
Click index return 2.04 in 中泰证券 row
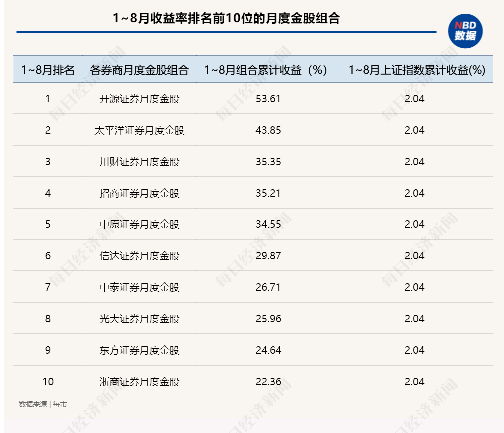414,287
